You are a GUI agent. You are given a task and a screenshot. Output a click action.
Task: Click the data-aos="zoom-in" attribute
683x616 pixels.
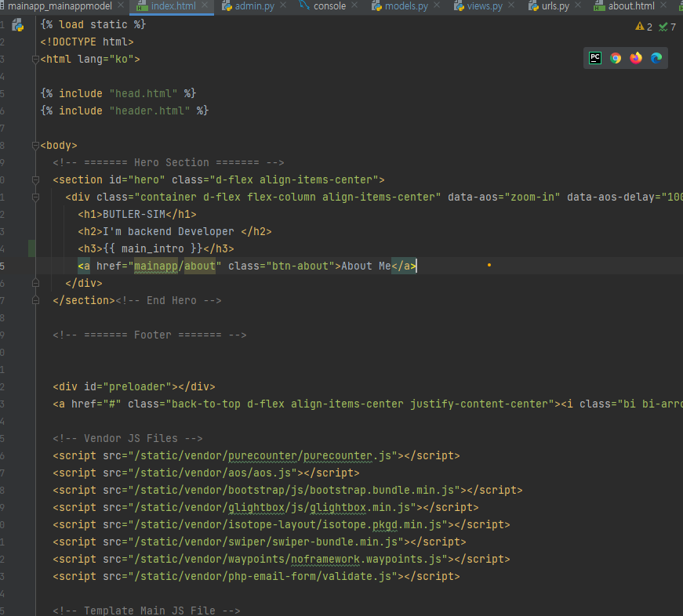[x=503, y=197]
